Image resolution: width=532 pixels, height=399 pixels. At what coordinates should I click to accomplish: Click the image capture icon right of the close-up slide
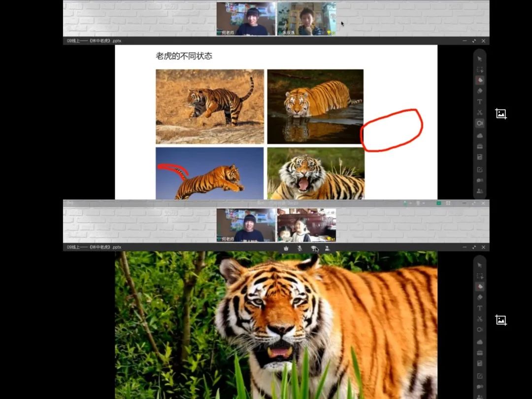point(501,320)
